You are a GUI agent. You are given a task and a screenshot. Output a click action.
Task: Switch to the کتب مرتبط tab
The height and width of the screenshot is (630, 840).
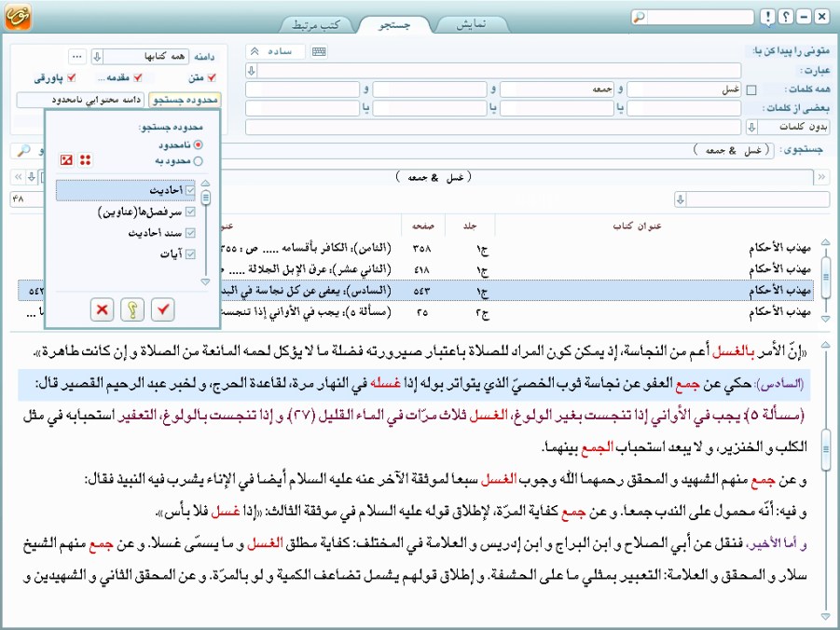coord(316,24)
